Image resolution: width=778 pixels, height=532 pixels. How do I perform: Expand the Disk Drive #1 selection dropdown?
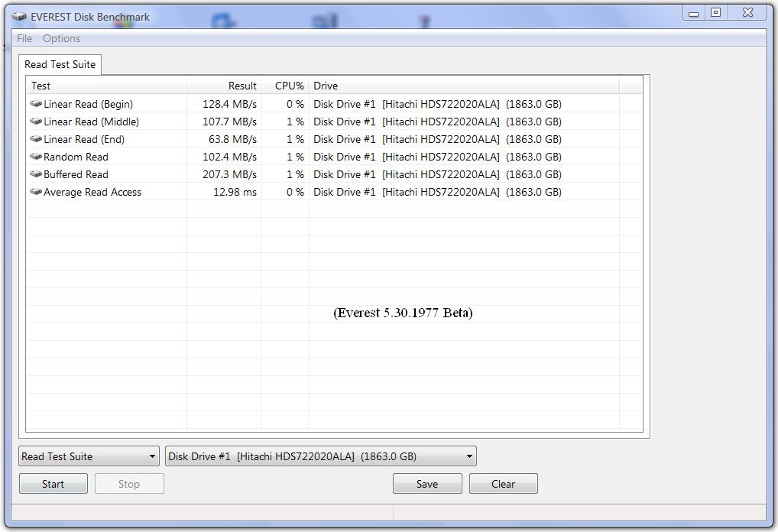[321, 456]
